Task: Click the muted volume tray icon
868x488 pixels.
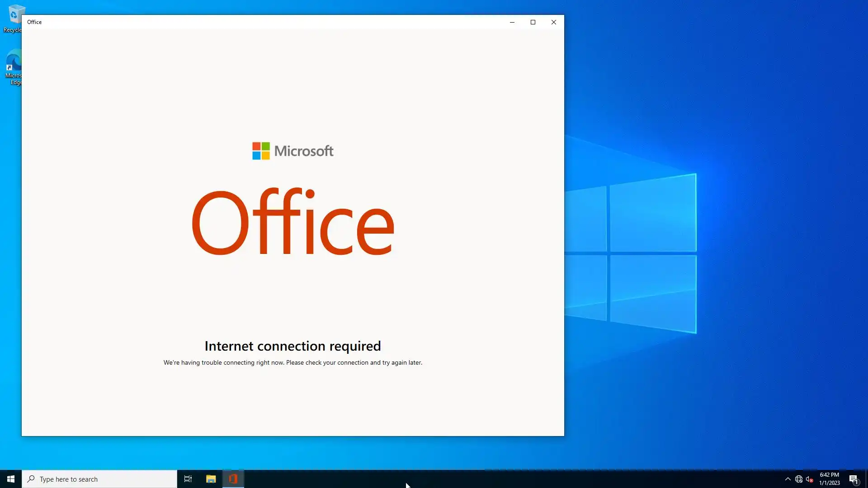Action: pos(810,479)
